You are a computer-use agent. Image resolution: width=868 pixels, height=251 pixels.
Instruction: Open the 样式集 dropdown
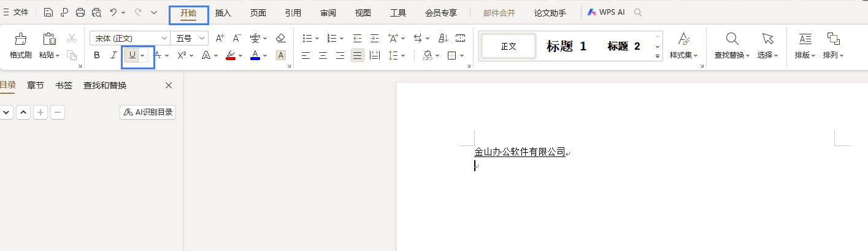[x=683, y=55]
